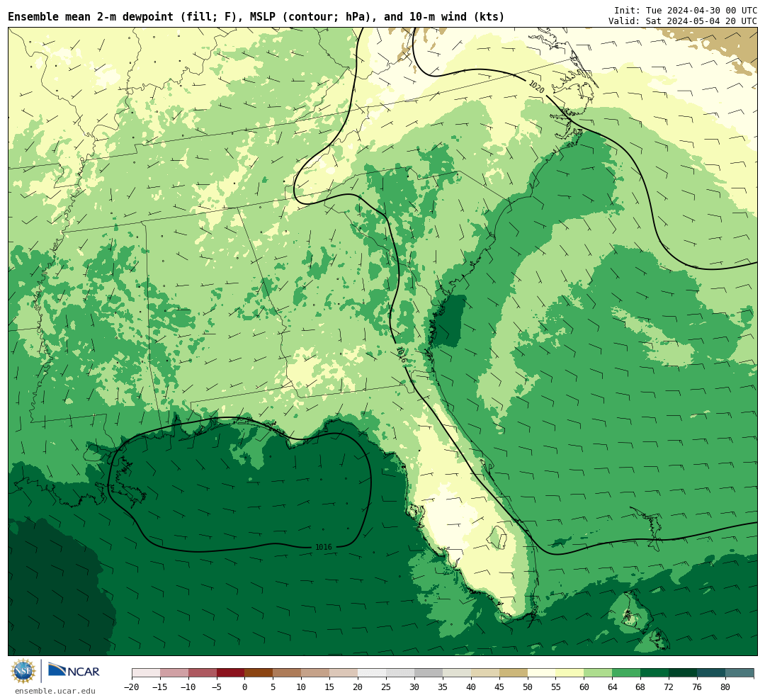Pick the dark red swatch between -5 and 0
765x700 pixels.
231,673
